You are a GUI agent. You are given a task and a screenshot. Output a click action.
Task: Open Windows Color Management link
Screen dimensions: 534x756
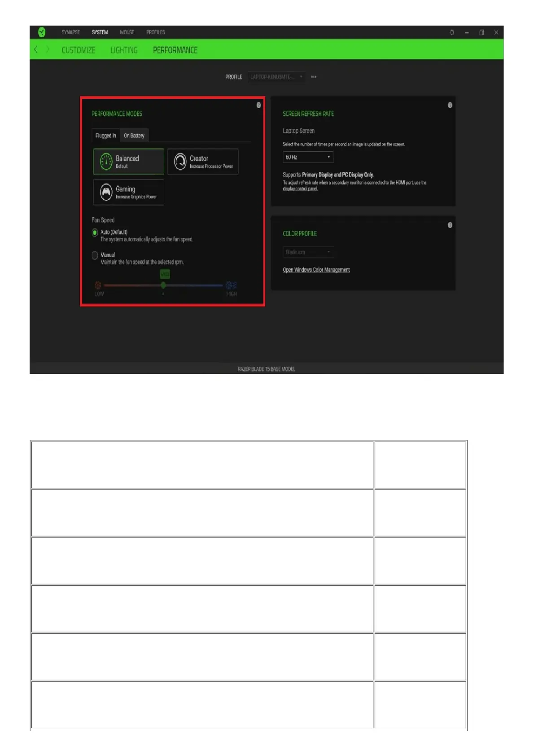pyautogui.click(x=316, y=270)
